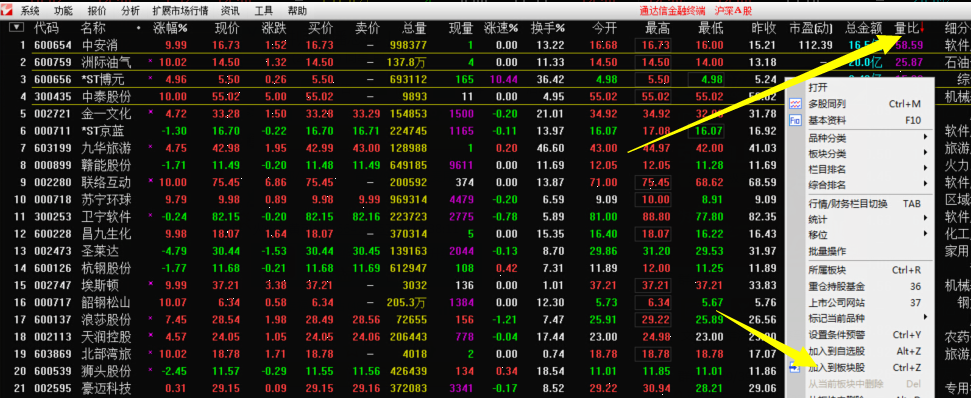Screen dimensions: 971x398
Task: Open the 分析 menu
Action: point(131,11)
